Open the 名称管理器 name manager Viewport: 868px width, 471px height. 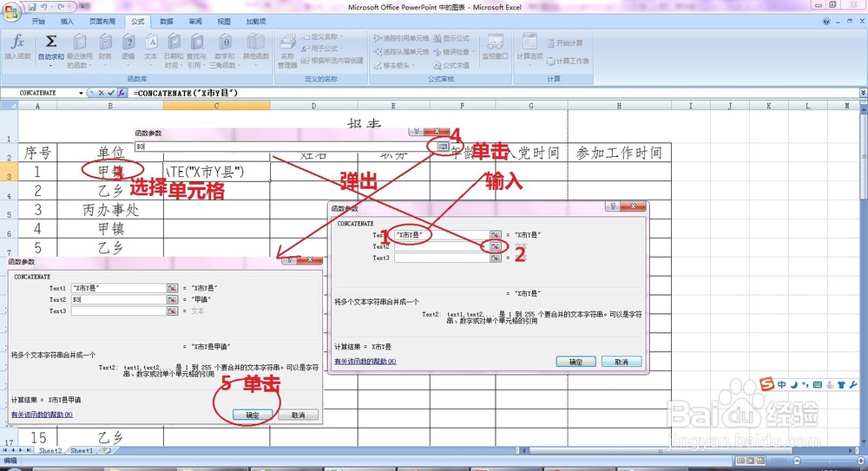(x=287, y=51)
